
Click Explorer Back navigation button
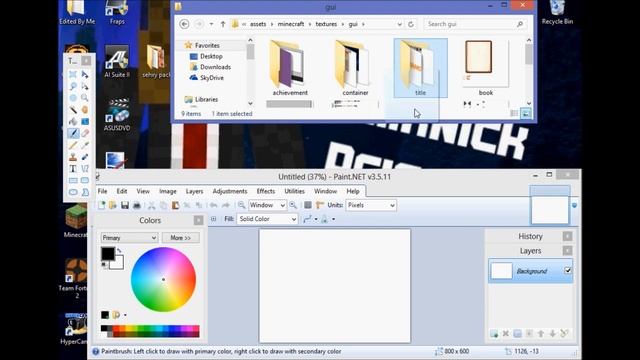(x=184, y=24)
